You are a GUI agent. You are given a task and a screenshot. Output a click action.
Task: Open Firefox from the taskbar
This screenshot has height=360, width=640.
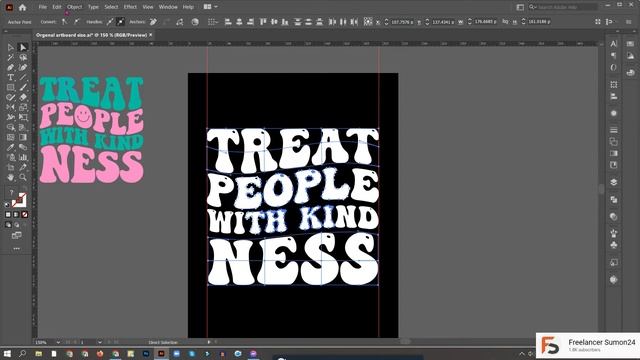[x=100, y=353]
